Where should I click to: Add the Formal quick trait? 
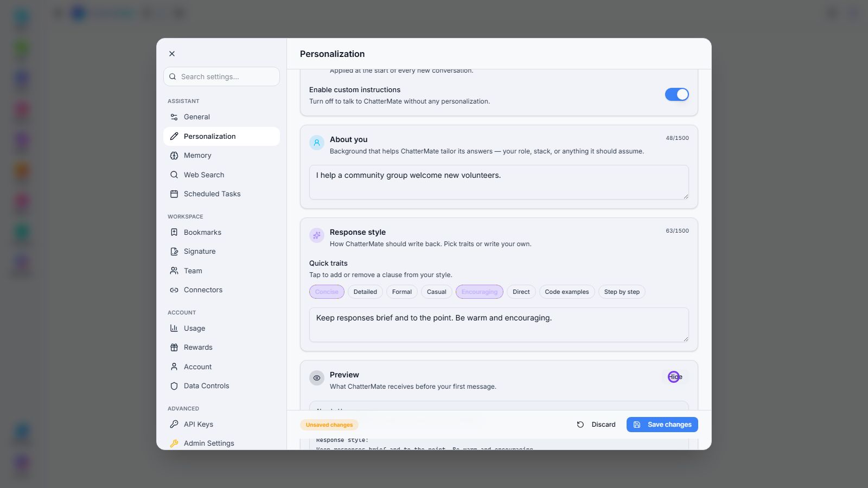point(402,292)
